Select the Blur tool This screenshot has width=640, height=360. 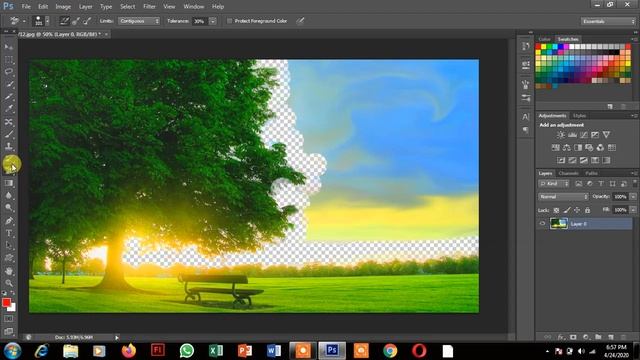tap(9, 196)
